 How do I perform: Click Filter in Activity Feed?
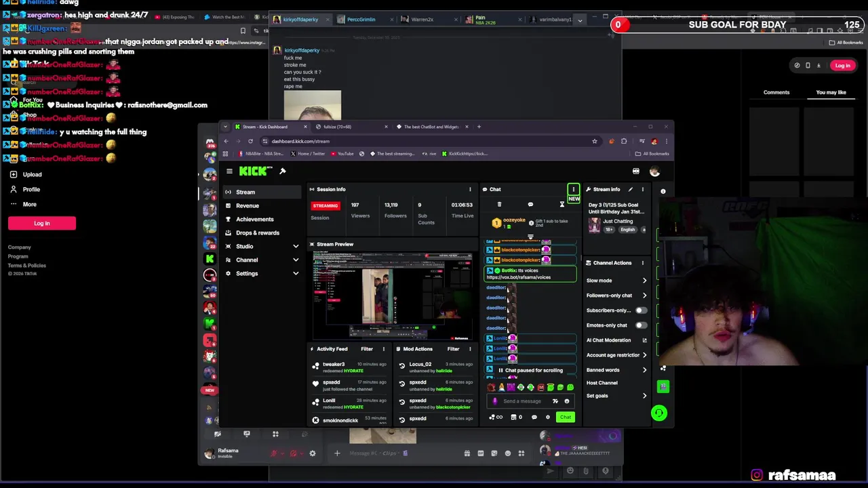click(367, 349)
